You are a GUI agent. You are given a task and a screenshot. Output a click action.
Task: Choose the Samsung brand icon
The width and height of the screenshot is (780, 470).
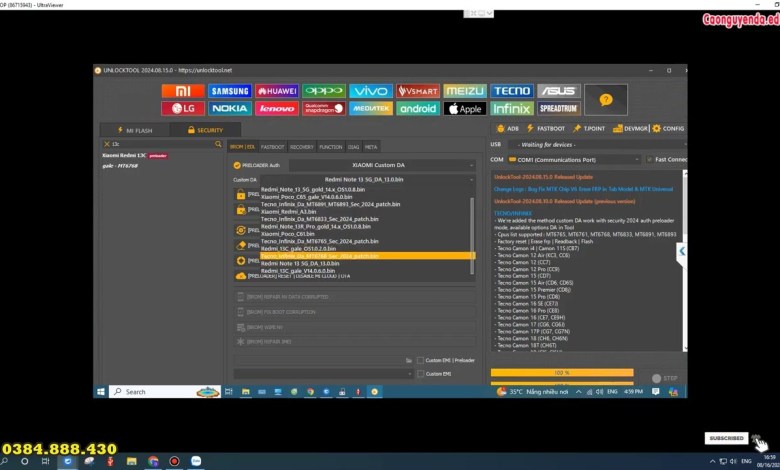click(x=230, y=91)
